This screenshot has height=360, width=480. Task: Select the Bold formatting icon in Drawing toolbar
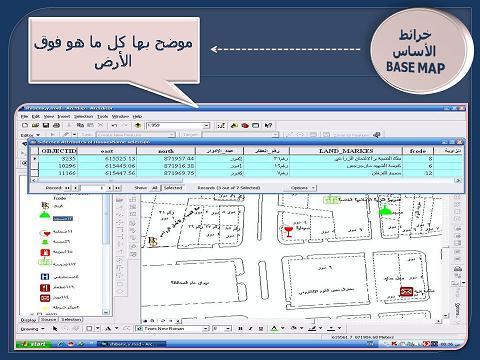pyautogui.click(x=240, y=329)
